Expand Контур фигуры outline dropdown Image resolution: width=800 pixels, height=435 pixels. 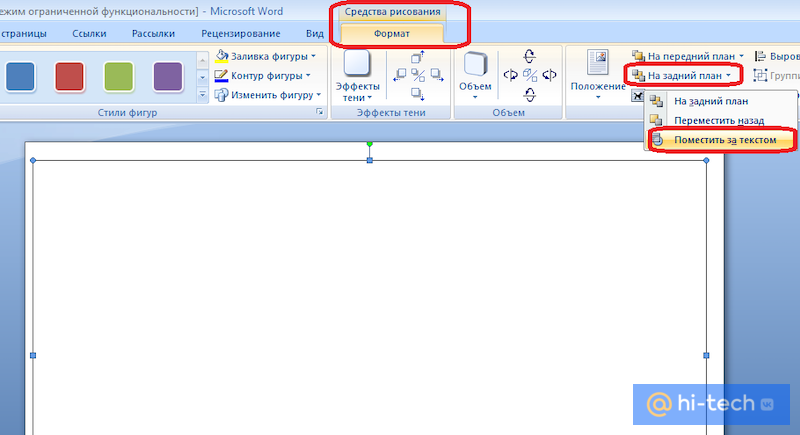[x=308, y=75]
